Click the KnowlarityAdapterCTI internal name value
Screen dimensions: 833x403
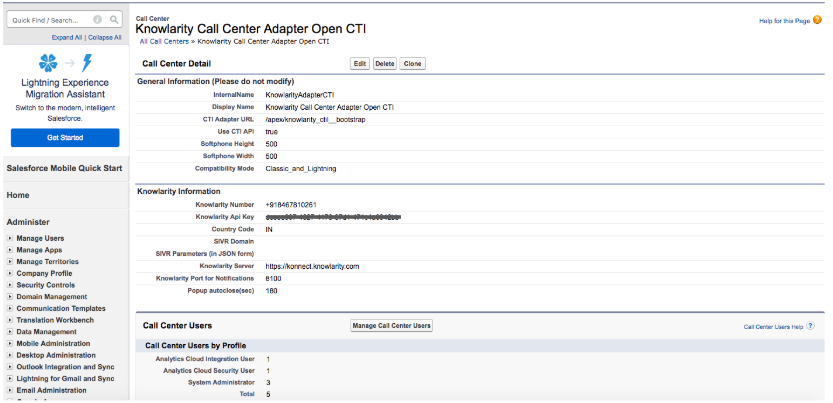click(x=300, y=95)
